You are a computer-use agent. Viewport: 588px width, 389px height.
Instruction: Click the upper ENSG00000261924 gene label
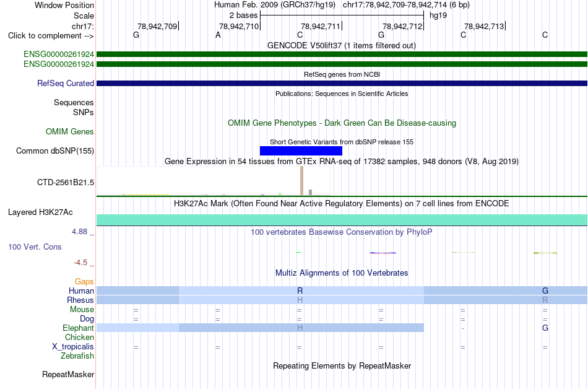pyautogui.click(x=59, y=55)
